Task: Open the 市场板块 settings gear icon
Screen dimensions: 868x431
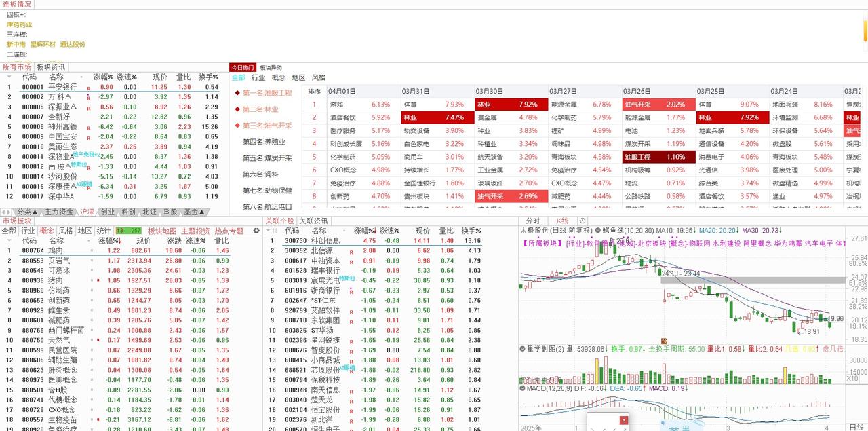Action: tap(256, 231)
